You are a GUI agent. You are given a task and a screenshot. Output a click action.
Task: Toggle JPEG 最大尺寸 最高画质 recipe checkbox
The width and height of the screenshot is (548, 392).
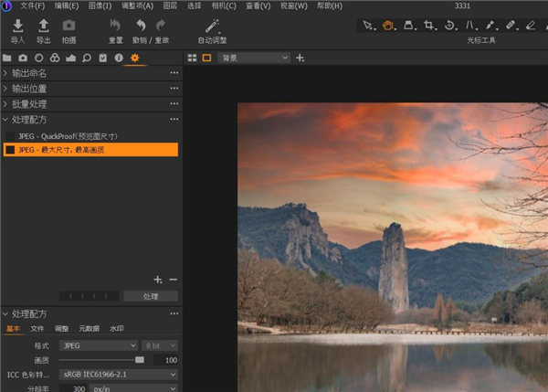(x=10, y=149)
